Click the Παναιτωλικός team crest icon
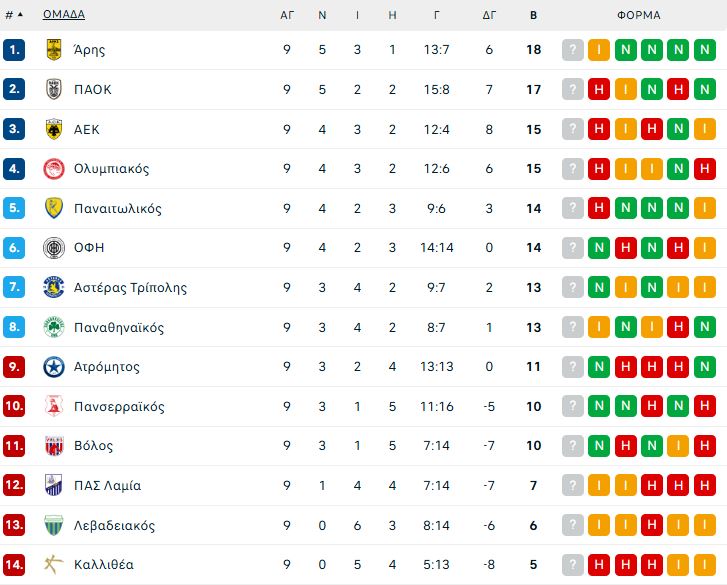 [x=54, y=208]
